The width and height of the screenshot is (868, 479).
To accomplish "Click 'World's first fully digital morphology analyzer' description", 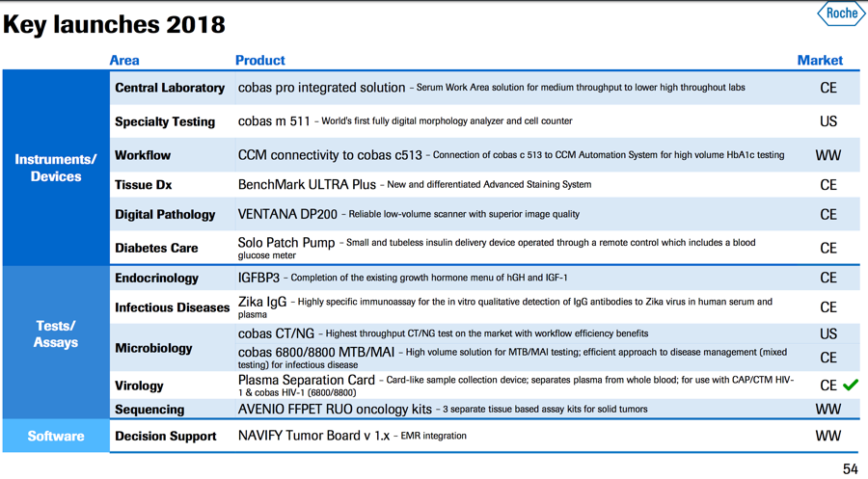I will (447, 121).
